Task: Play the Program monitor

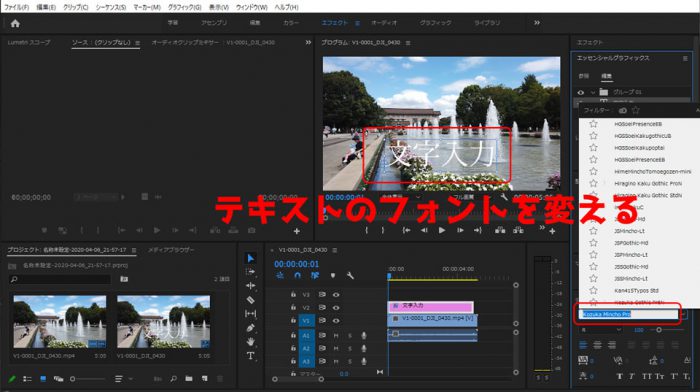Action: coord(442,230)
